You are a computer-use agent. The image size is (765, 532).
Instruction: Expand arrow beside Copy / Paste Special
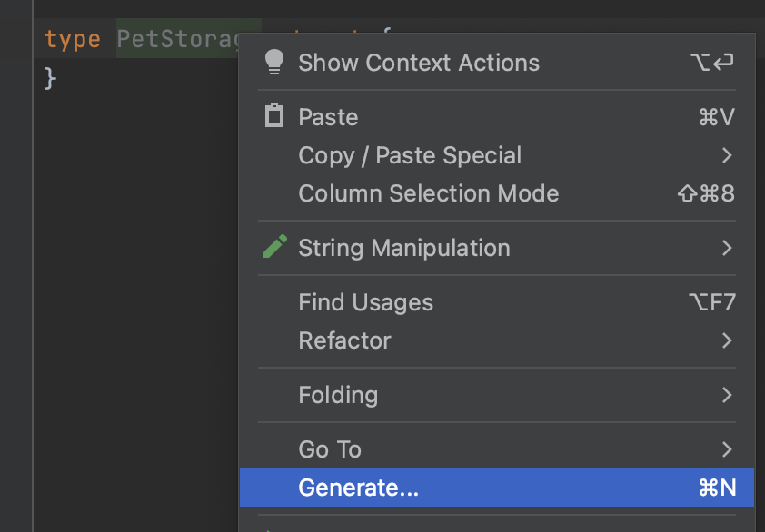click(726, 155)
